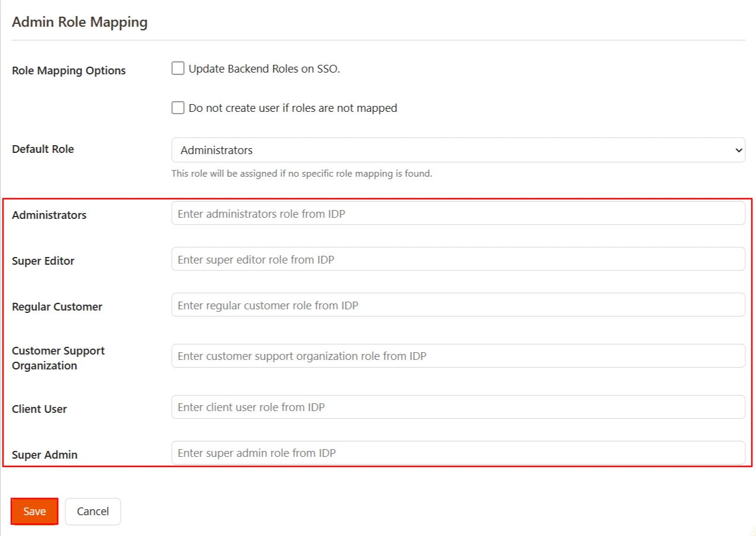Click the Administrators row label
This screenshot has height=536, width=756.
(x=49, y=215)
